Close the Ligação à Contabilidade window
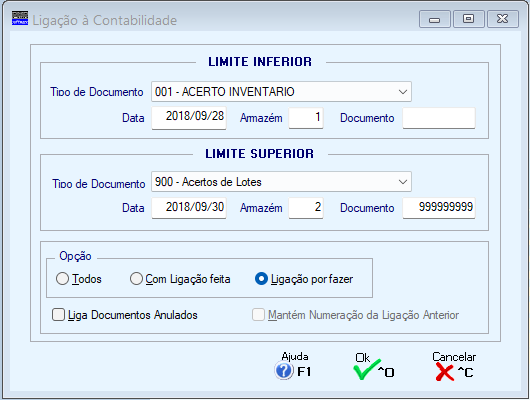The image size is (530, 400). click(x=503, y=19)
